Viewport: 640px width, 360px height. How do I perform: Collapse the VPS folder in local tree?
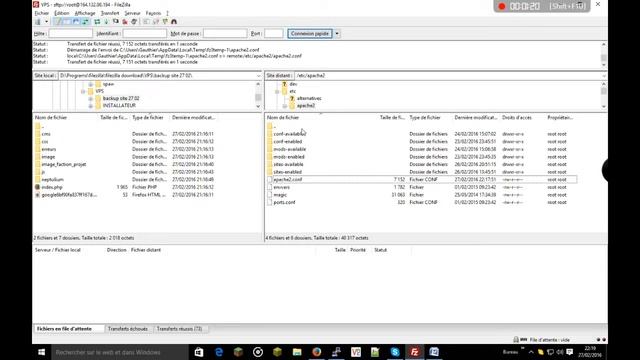click(83, 91)
